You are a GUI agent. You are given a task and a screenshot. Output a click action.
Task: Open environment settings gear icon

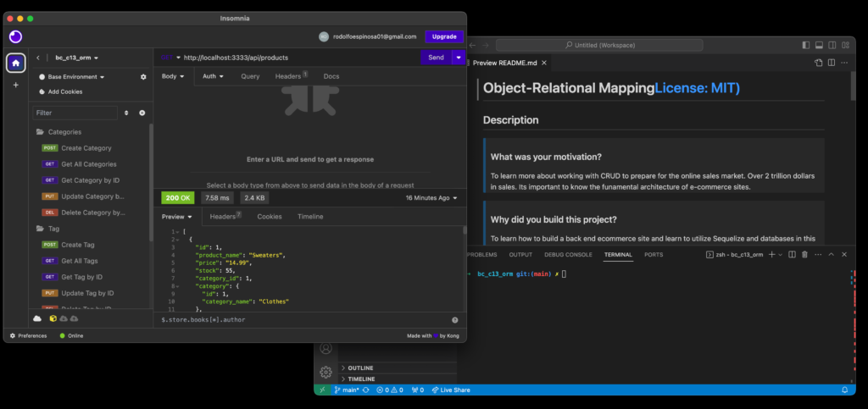pos(143,77)
